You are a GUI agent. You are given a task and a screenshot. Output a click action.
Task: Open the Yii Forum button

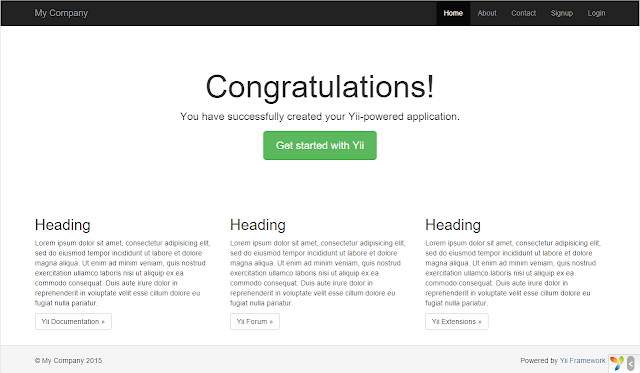coord(255,322)
